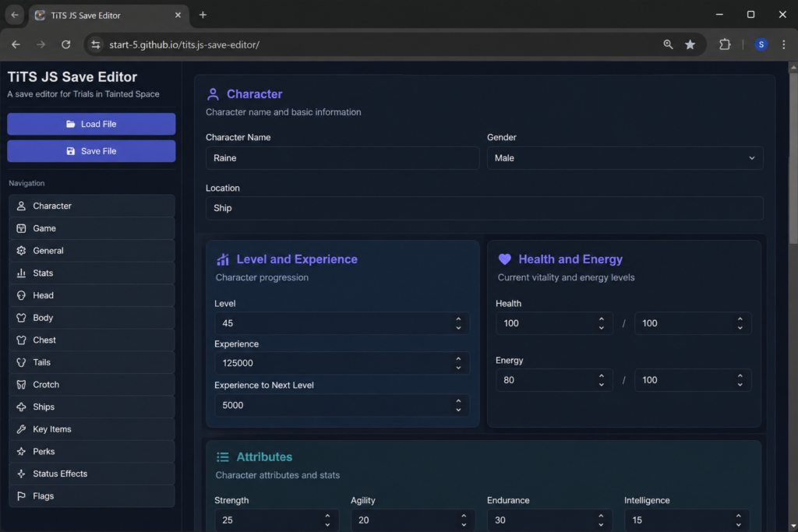Click the Character person icon in navigation
Viewport: 798px width, 532px height.
pos(21,206)
